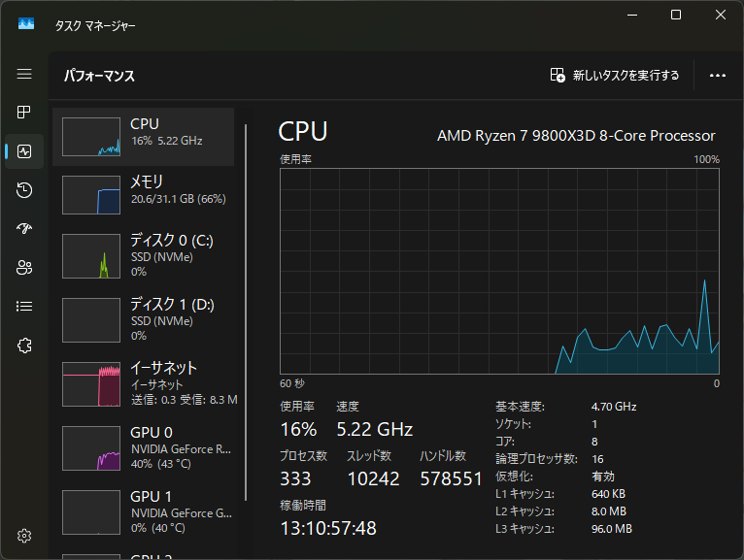Click the scrollbar of the device list
The image size is (744, 560).
[x=246, y=312]
